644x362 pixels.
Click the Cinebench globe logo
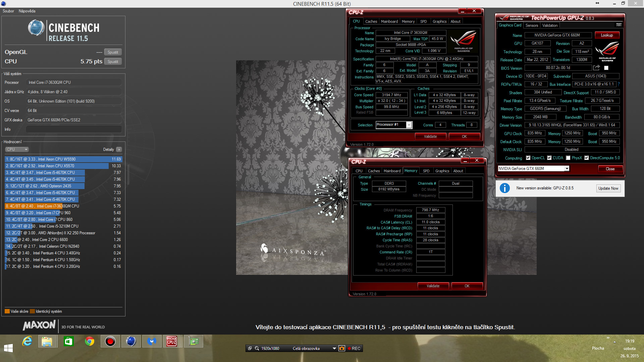click(x=36, y=28)
